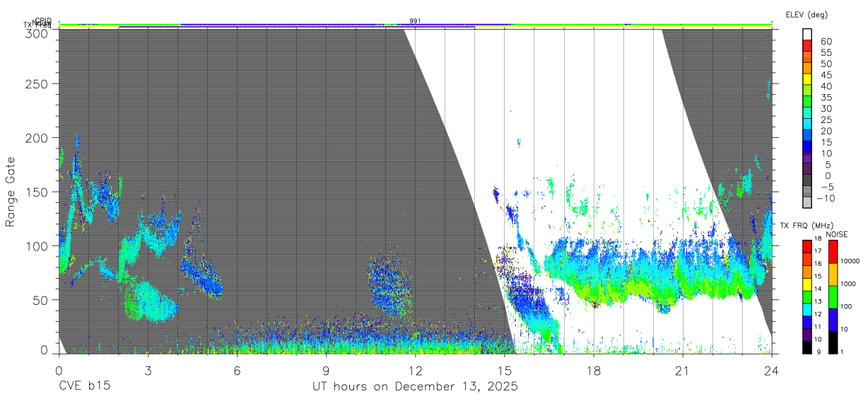Click the Range Gate tick label '200'
This screenshot has height=401, width=868.
point(37,138)
